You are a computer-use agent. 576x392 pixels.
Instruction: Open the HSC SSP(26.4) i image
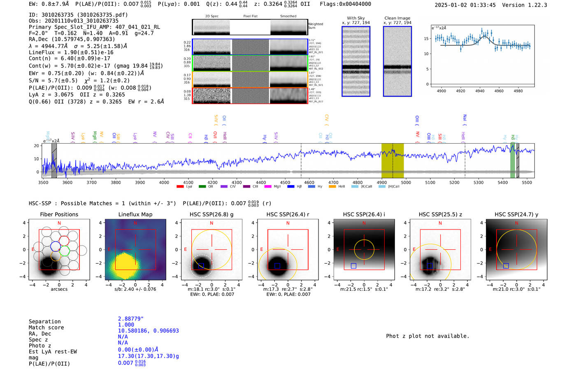coord(364,250)
